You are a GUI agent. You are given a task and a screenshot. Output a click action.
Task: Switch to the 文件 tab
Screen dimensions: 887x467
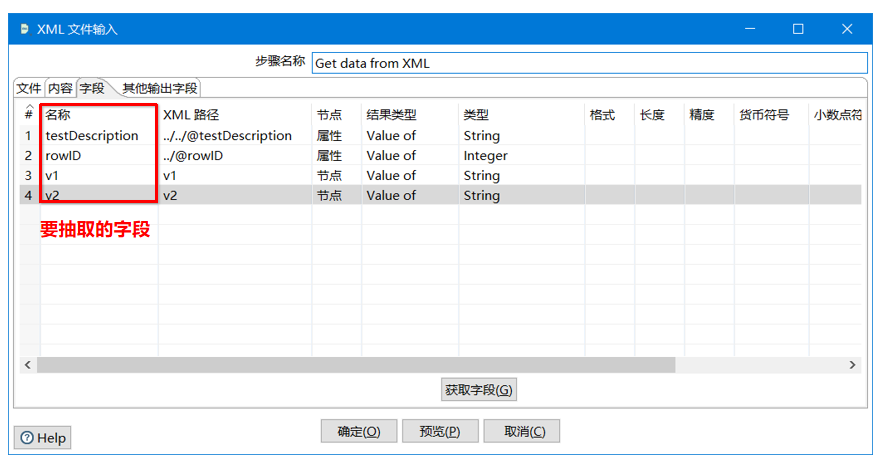tap(29, 88)
